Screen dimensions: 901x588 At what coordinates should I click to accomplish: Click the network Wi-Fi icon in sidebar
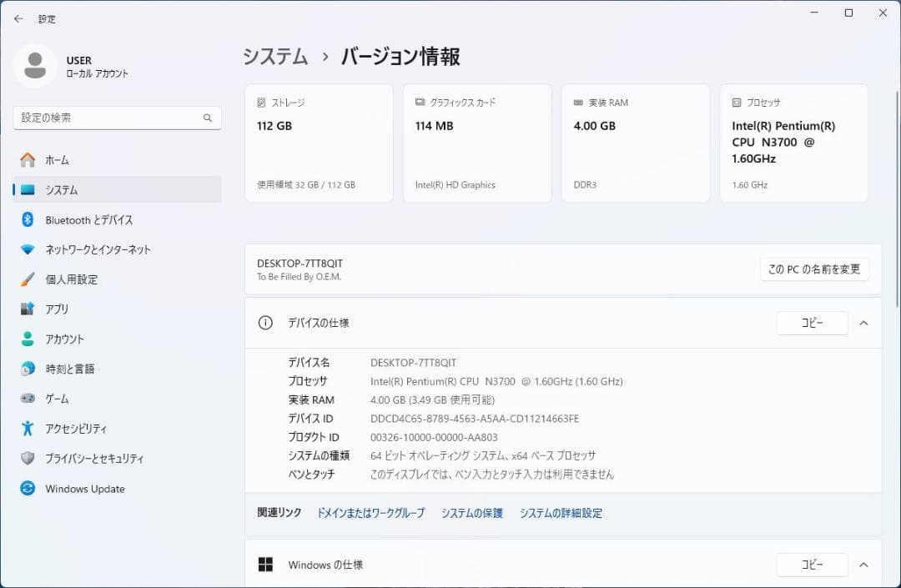pyautogui.click(x=28, y=249)
